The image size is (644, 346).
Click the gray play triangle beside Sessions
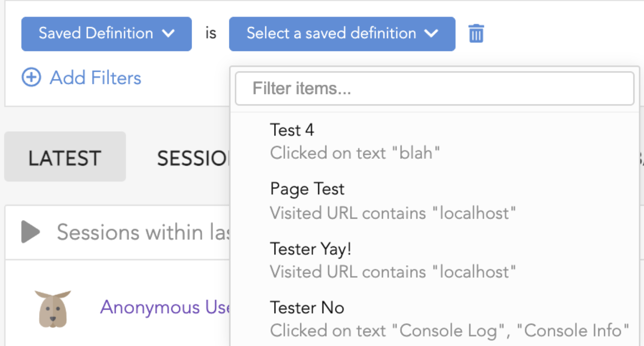point(31,232)
